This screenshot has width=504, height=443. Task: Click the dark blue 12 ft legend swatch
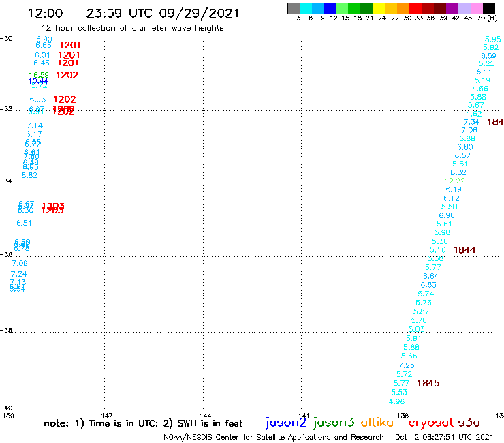[x=330, y=8]
